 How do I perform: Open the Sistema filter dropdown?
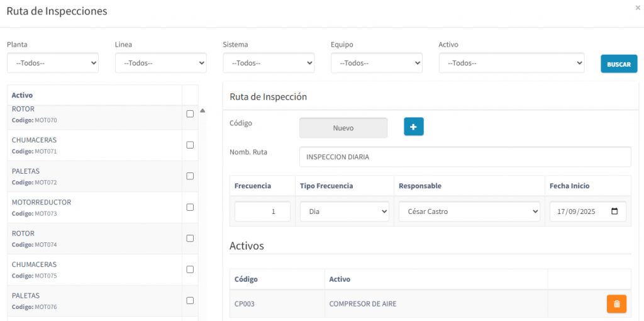coord(269,63)
